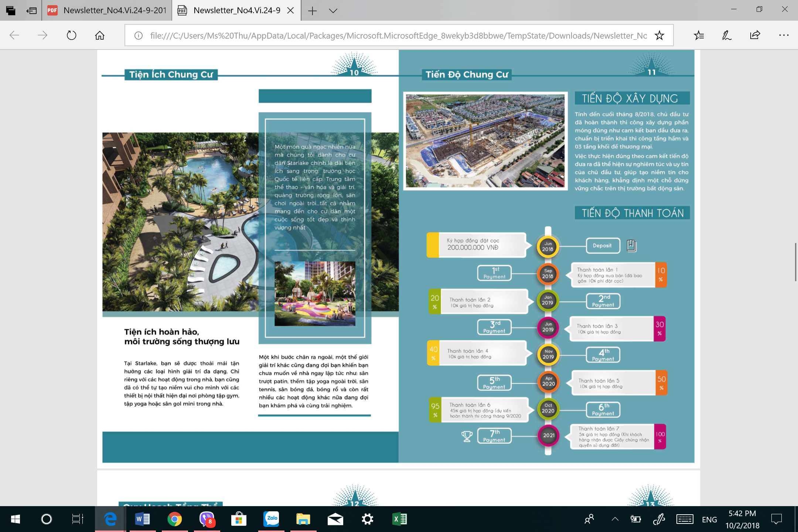
Task: Click the ENG input language indicator
Action: [709, 520]
